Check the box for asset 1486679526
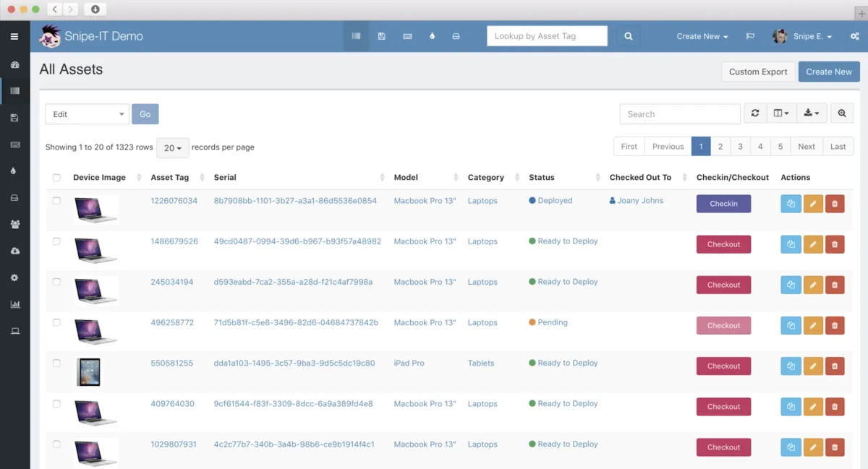868x469 pixels. tap(56, 241)
